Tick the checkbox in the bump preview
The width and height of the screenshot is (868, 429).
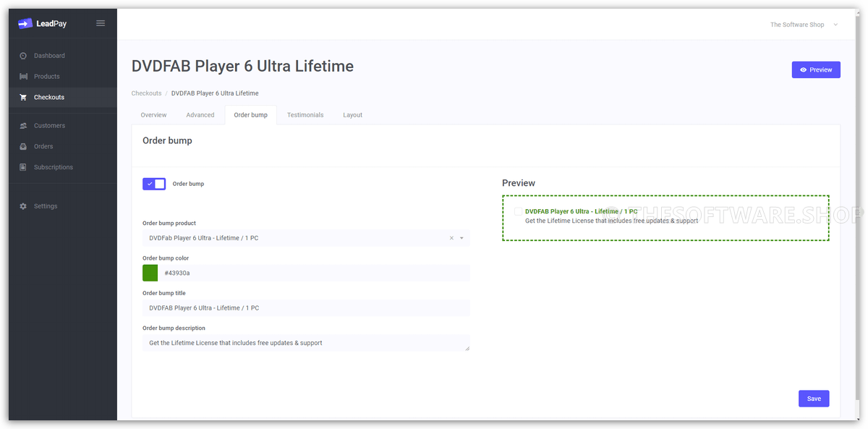pos(518,211)
